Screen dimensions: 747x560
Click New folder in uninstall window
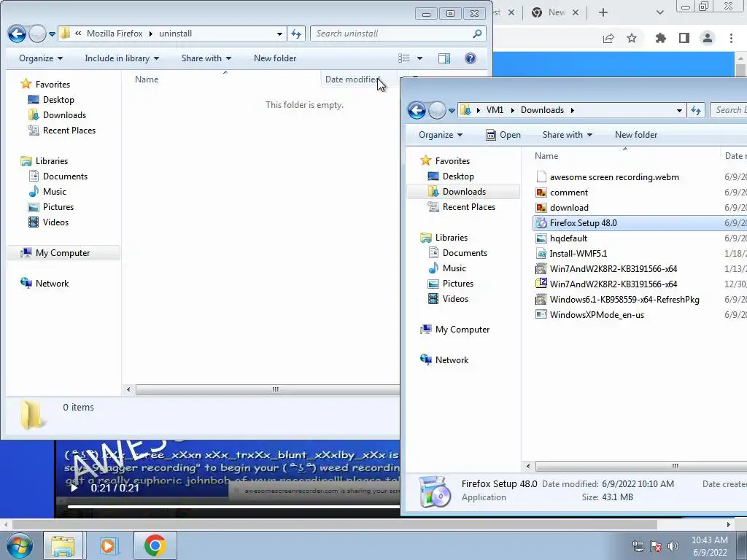pyautogui.click(x=275, y=58)
